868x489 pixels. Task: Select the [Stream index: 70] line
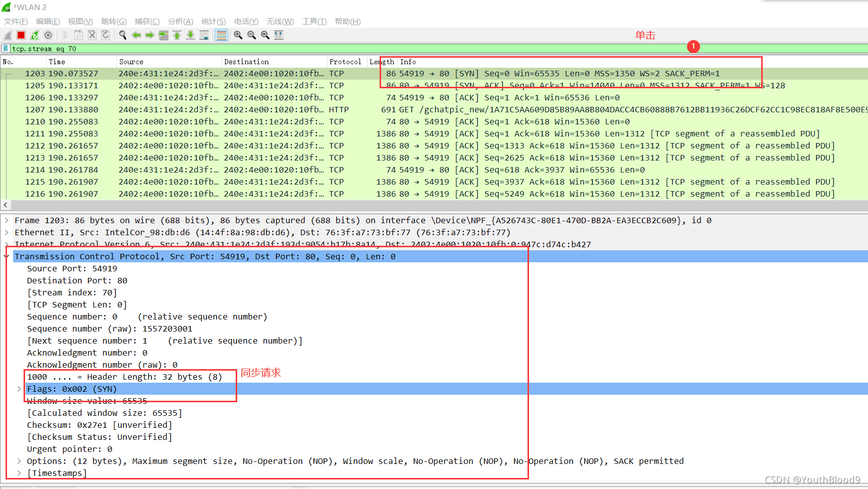[x=72, y=292]
